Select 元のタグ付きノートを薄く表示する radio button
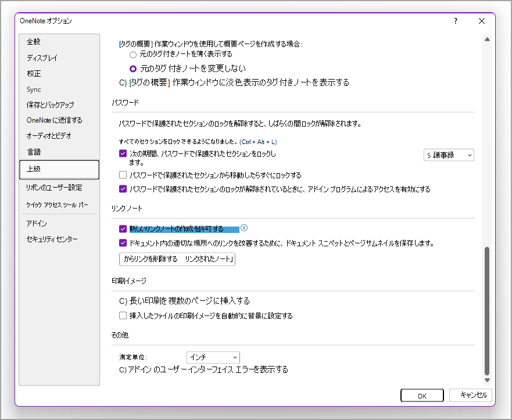The image size is (512, 420). (133, 55)
